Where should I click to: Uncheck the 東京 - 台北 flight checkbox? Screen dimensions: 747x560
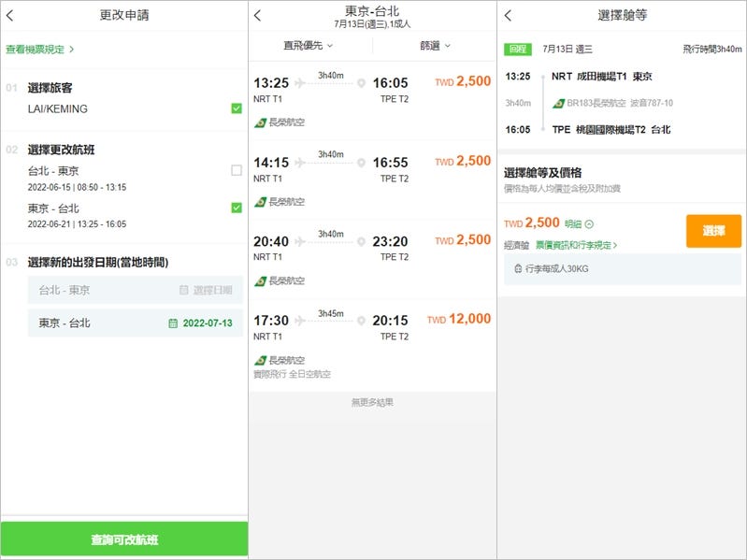pyautogui.click(x=237, y=208)
